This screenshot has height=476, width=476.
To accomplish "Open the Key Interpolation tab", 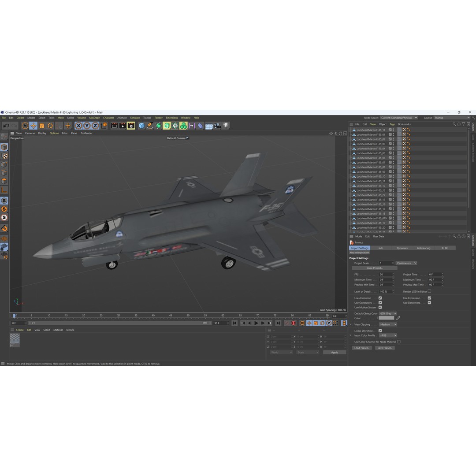I will [360, 253].
